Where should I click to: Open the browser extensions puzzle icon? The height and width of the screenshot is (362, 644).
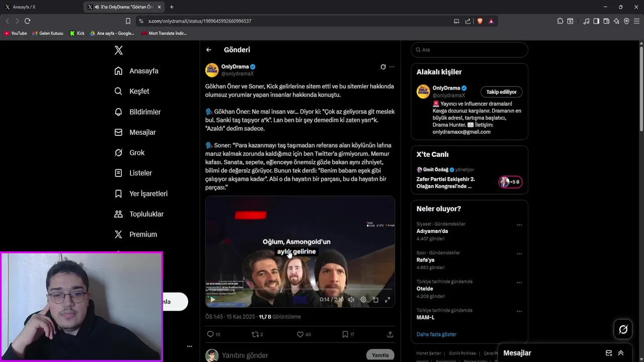560,21
